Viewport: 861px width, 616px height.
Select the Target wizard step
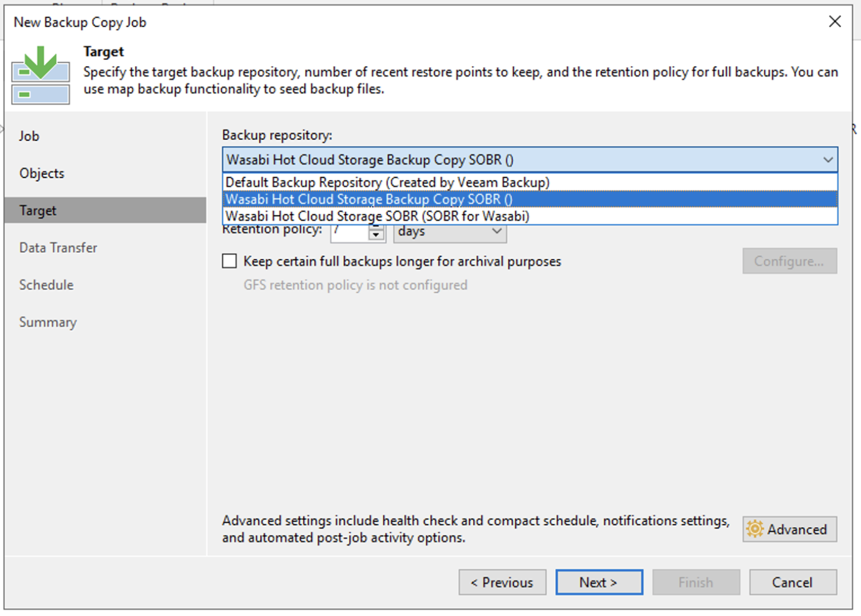pos(105,210)
